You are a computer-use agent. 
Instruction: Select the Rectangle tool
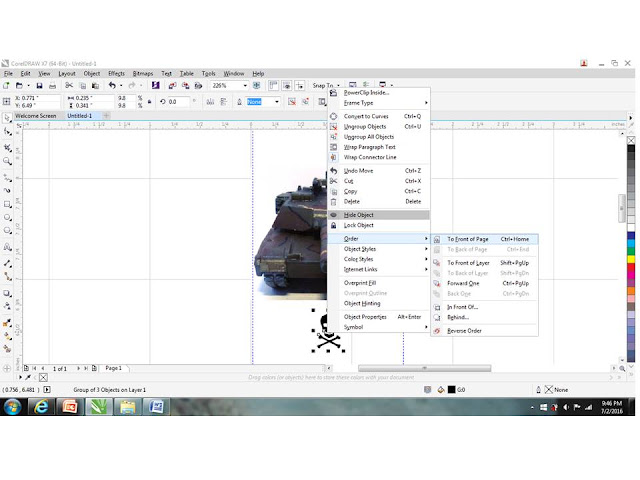(7, 204)
